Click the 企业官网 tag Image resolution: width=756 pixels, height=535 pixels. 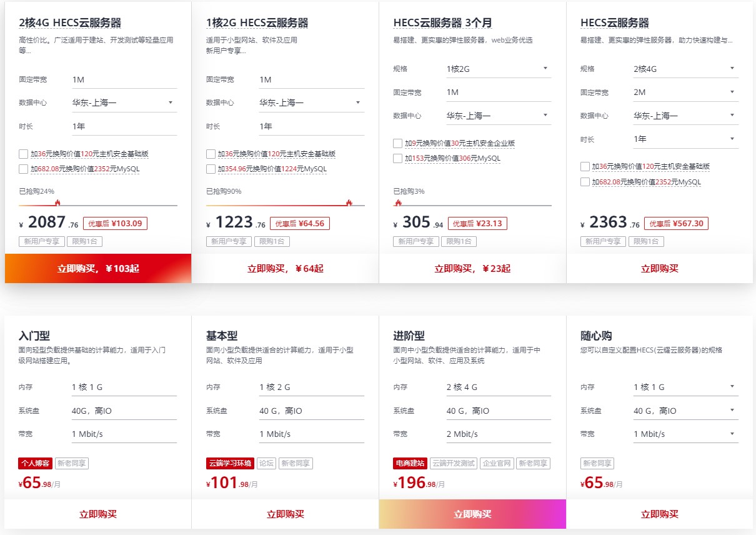497,463
